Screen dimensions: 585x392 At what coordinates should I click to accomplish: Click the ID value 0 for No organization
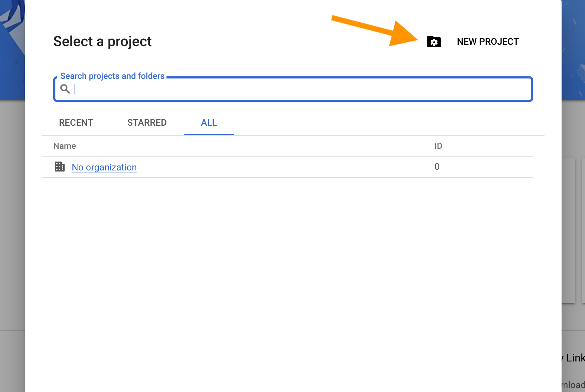437,167
